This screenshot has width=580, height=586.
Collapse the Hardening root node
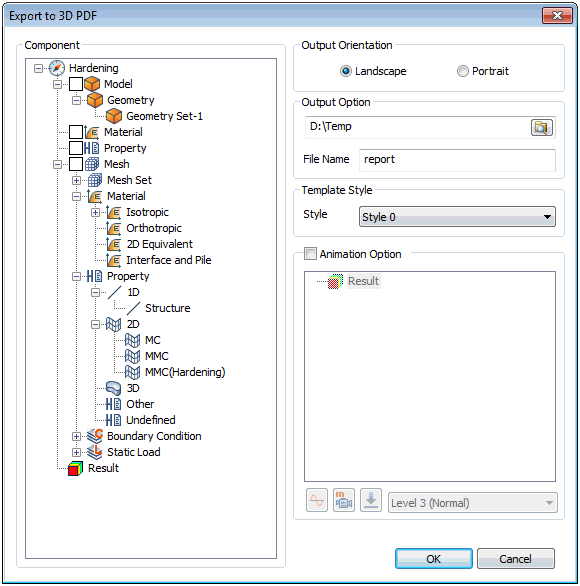(38, 68)
